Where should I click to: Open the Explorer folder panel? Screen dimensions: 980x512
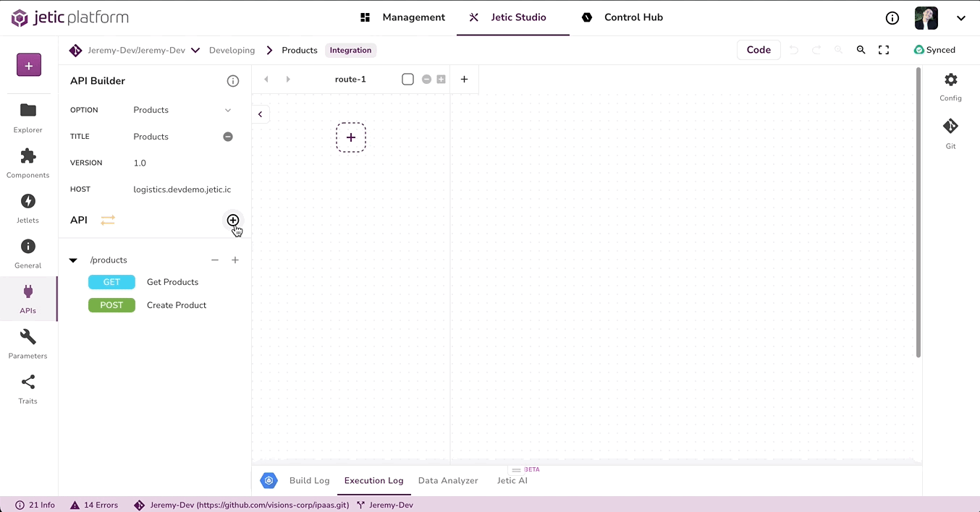pyautogui.click(x=28, y=117)
